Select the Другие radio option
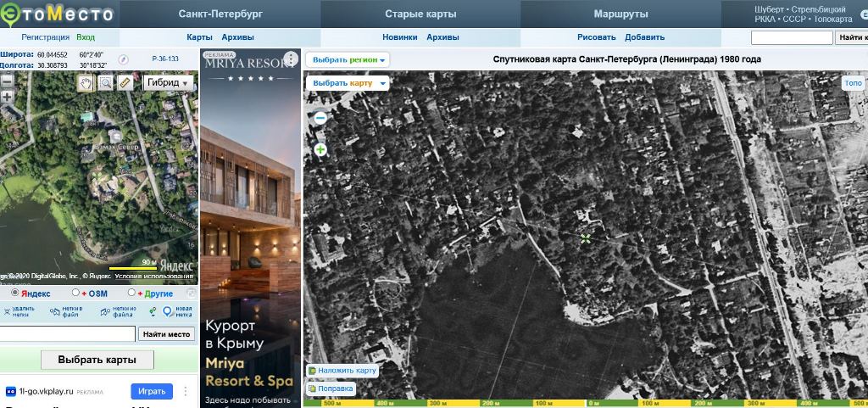Screen dimensions: 868x408 (x=132, y=293)
